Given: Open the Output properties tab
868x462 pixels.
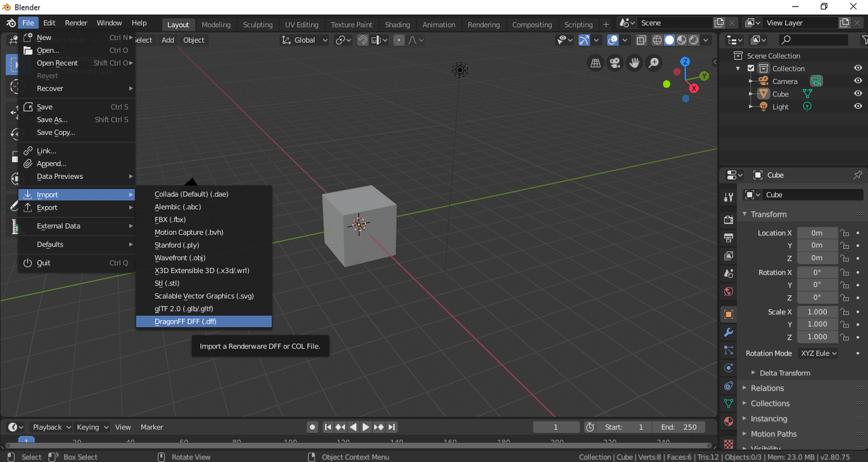Looking at the screenshot, I should (729, 237).
